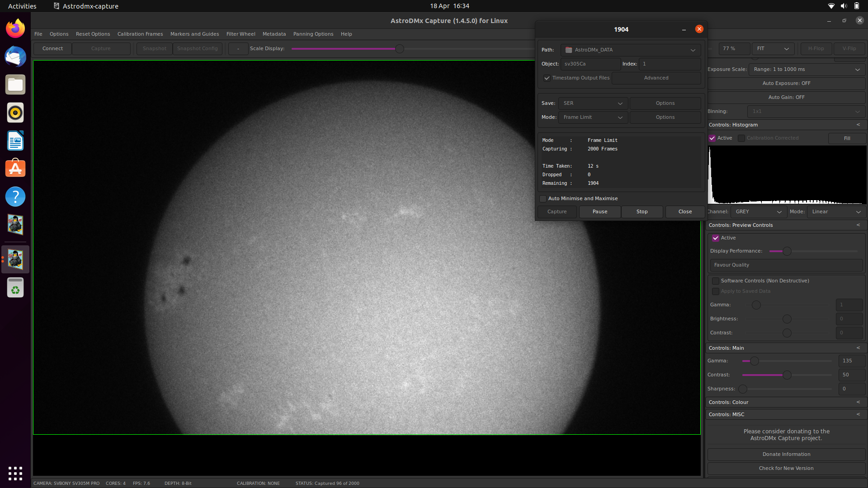
Task: Open Firefox from the dock
Action: [x=15, y=29]
